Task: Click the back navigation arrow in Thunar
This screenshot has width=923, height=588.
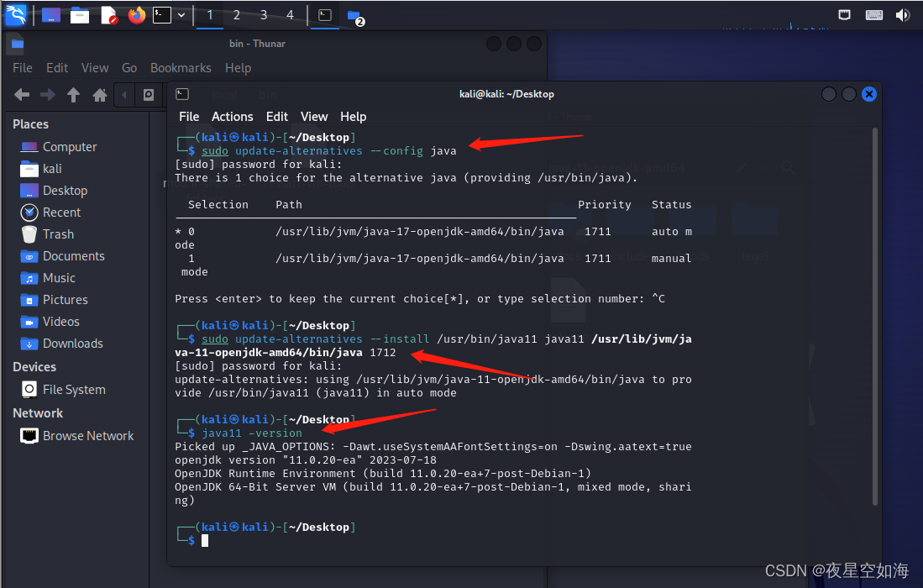Action: click(22, 95)
